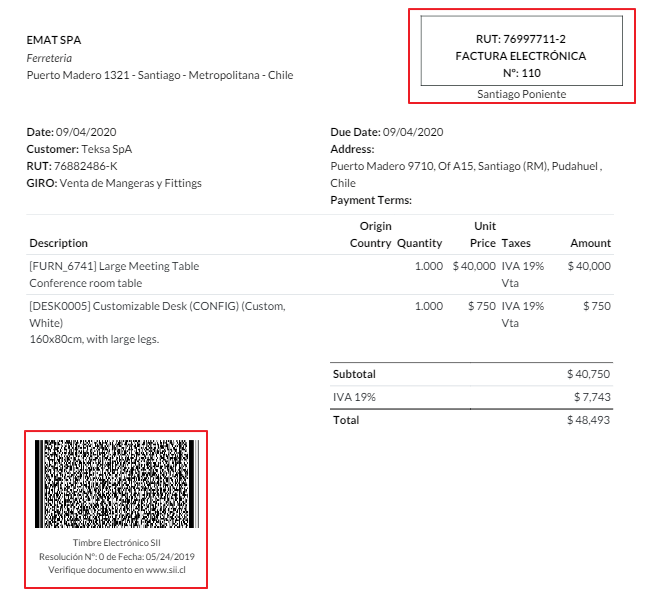Viewport: 645px width, 599px height.
Task: Click the EMAT SPA company name
Action: (x=54, y=40)
